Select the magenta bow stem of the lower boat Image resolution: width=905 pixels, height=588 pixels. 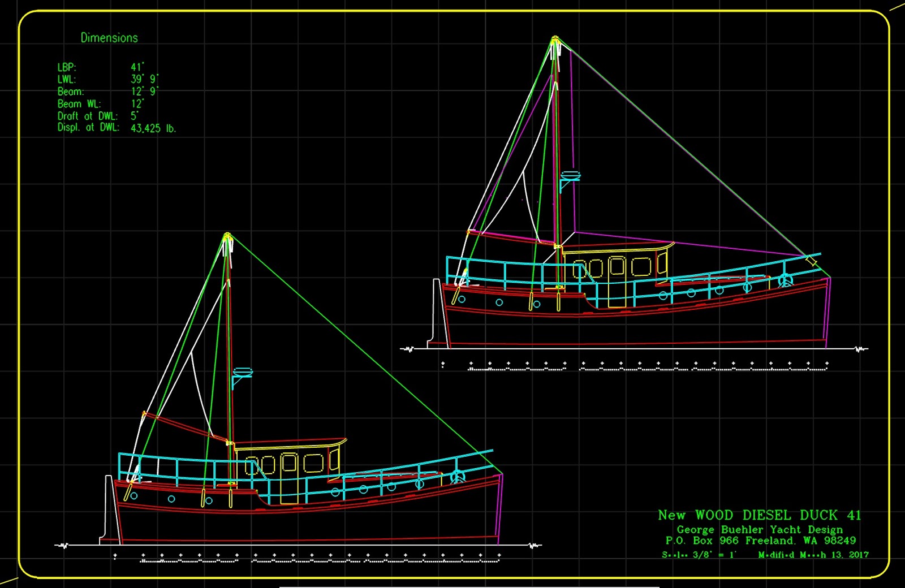pyautogui.click(x=499, y=509)
